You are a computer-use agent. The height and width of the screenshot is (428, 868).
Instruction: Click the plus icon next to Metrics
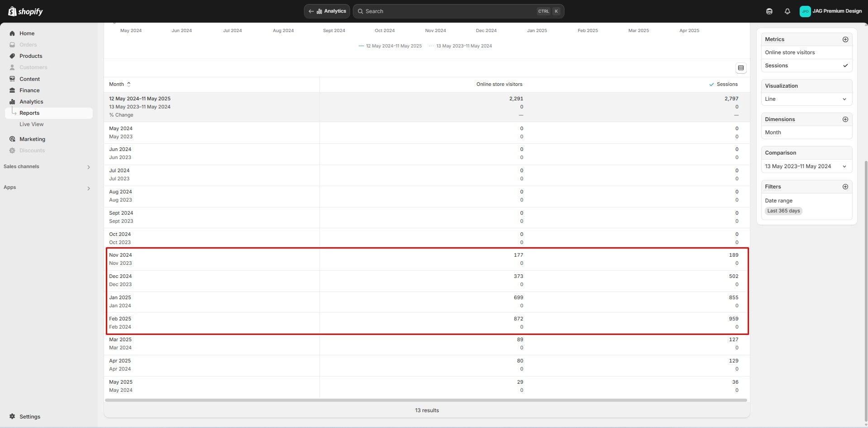(845, 39)
